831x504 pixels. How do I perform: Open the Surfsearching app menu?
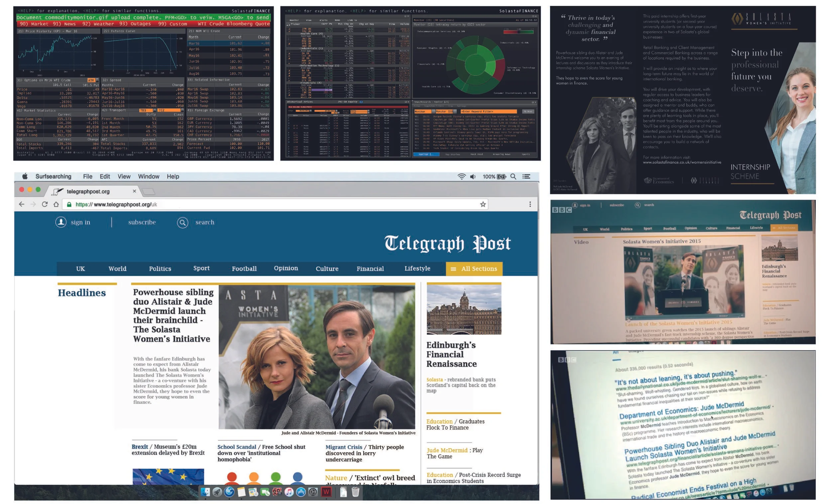53,177
